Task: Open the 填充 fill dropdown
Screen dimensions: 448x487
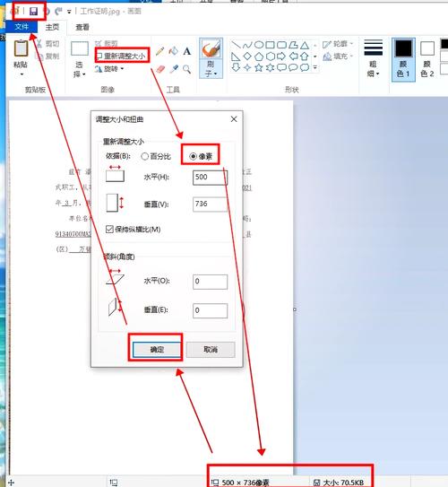Action: pos(338,57)
